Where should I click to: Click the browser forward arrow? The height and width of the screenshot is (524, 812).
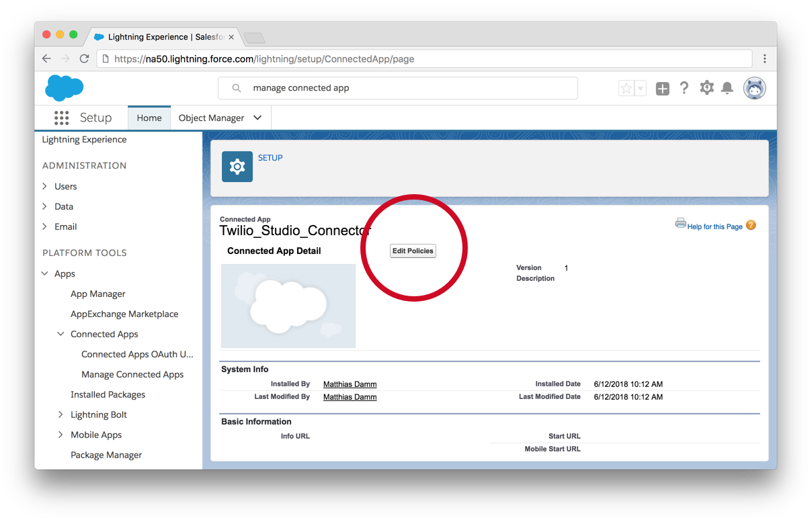tap(65, 58)
